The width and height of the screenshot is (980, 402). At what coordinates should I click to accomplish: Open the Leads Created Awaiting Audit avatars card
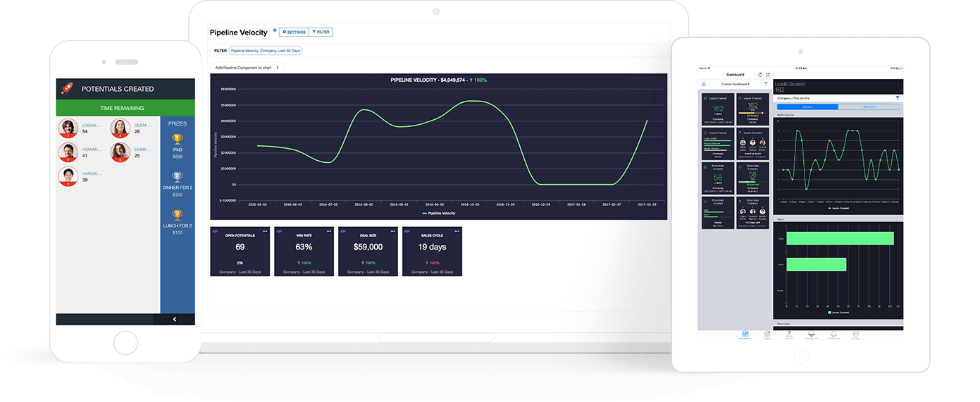click(x=752, y=144)
